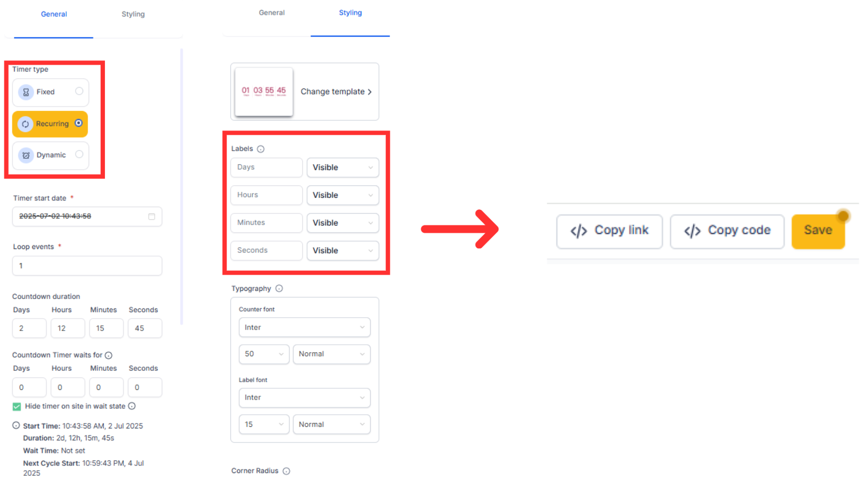The image size is (868, 485).
Task: Click the Dynamic alarm clock icon
Action: (26, 156)
